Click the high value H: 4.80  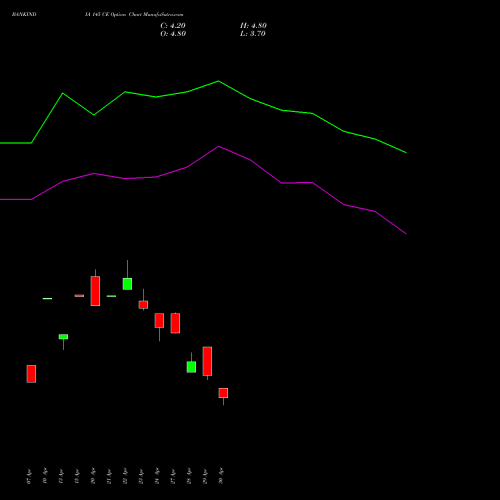pos(253,26)
